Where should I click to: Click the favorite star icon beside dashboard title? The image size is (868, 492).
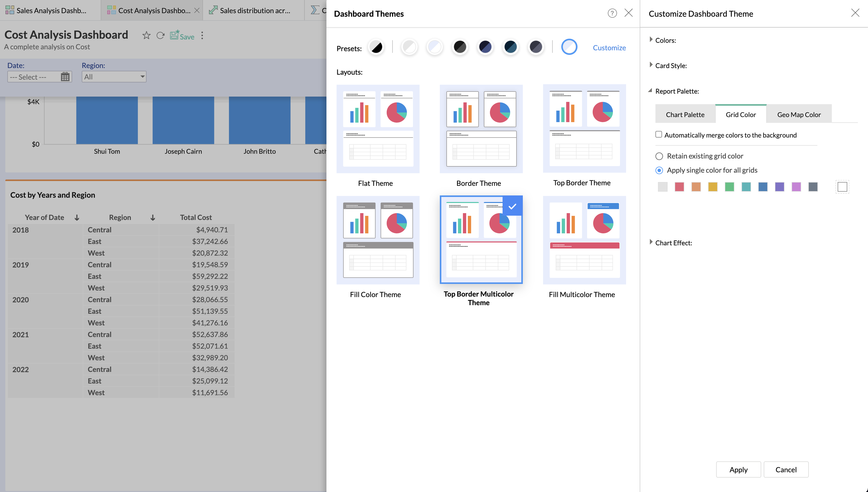click(146, 35)
